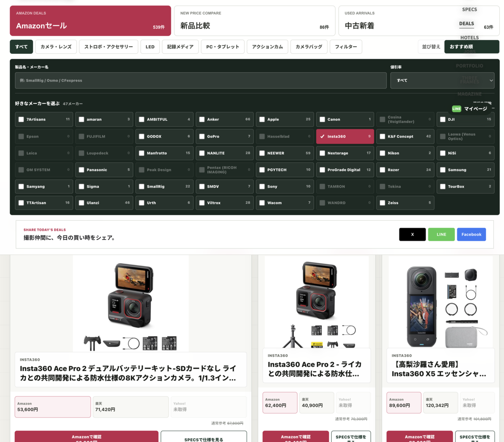504x442 pixels.
Task: Check the TourBox maker checkbox
Action: coord(443,186)
